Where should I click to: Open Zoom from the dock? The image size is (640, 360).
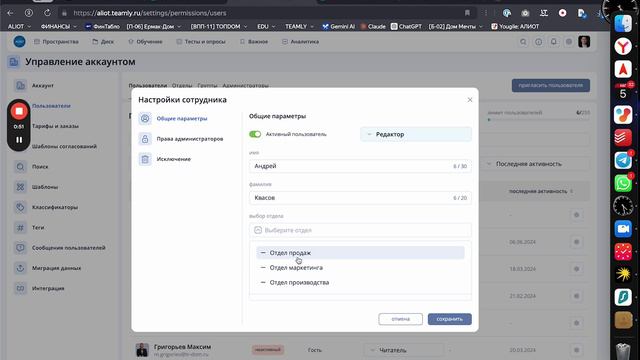click(623, 229)
